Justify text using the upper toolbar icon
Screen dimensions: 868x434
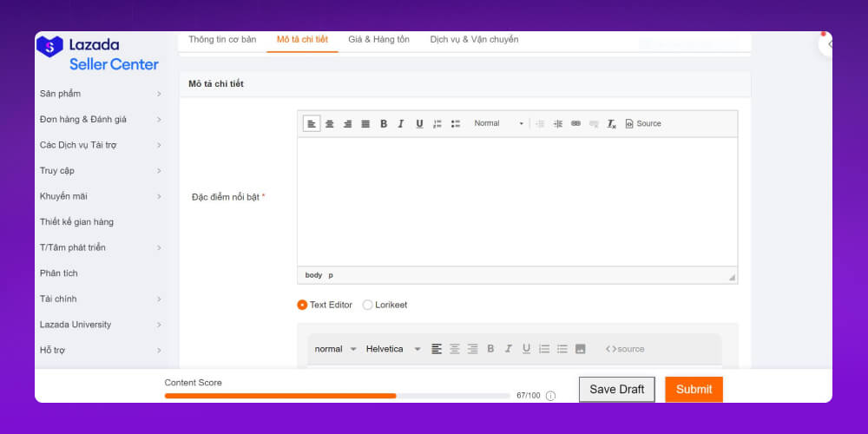tap(365, 124)
